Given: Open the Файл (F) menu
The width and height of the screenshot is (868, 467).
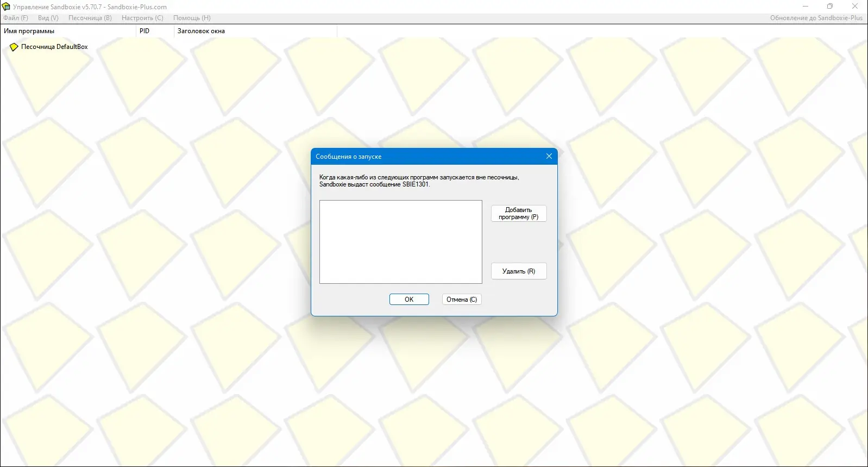Looking at the screenshot, I should pos(16,18).
